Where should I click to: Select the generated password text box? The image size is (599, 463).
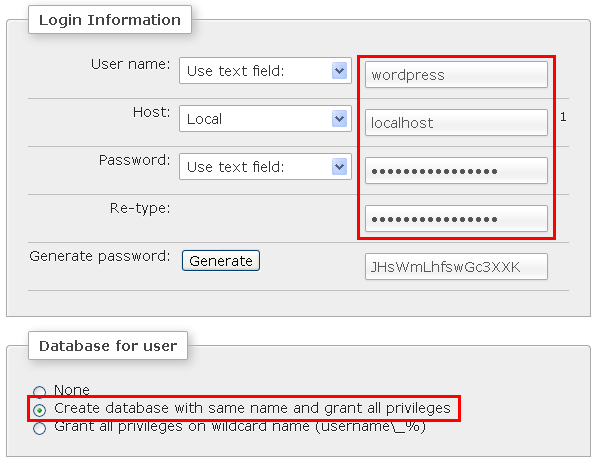[456, 267]
